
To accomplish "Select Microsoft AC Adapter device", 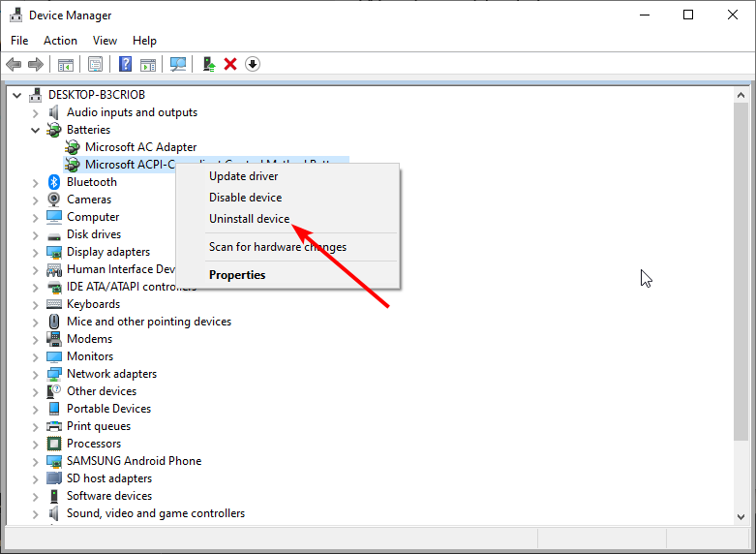I will [140, 147].
